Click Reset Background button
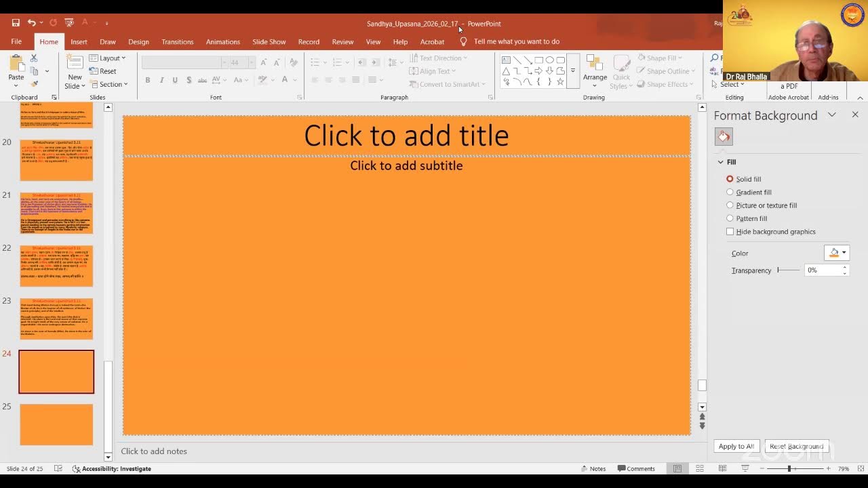Image resolution: width=868 pixels, height=488 pixels. pos(796,447)
